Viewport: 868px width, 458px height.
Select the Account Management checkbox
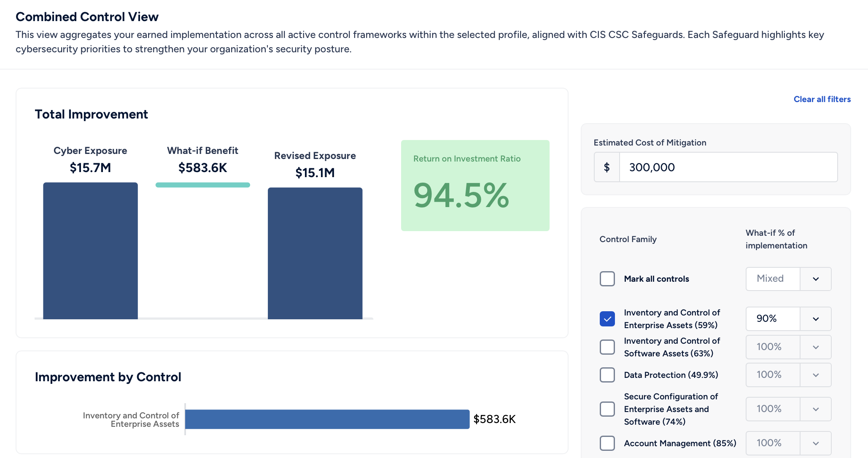click(607, 443)
